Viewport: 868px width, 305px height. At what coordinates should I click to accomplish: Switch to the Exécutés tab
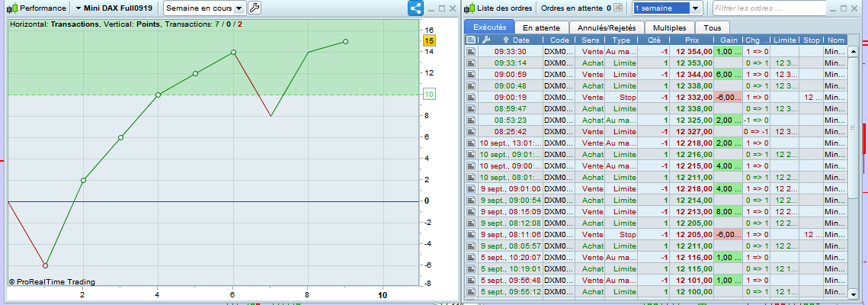[x=489, y=27]
